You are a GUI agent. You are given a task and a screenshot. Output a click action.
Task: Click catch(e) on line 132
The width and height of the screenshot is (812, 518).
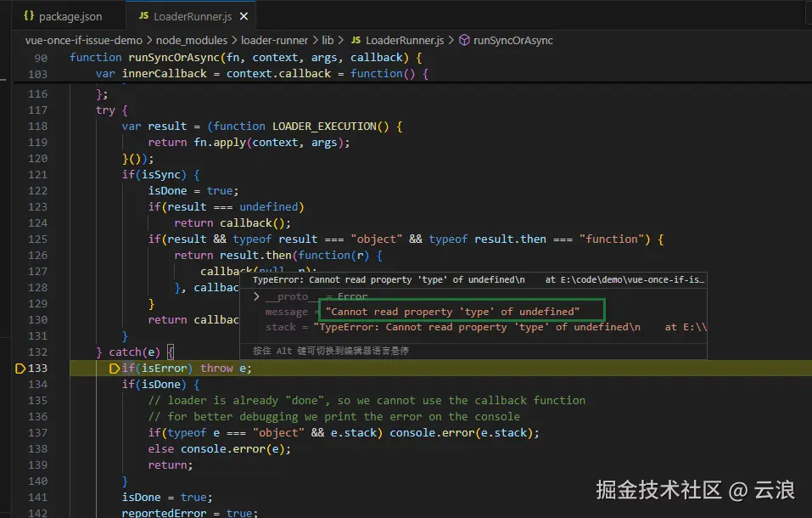[x=134, y=352]
